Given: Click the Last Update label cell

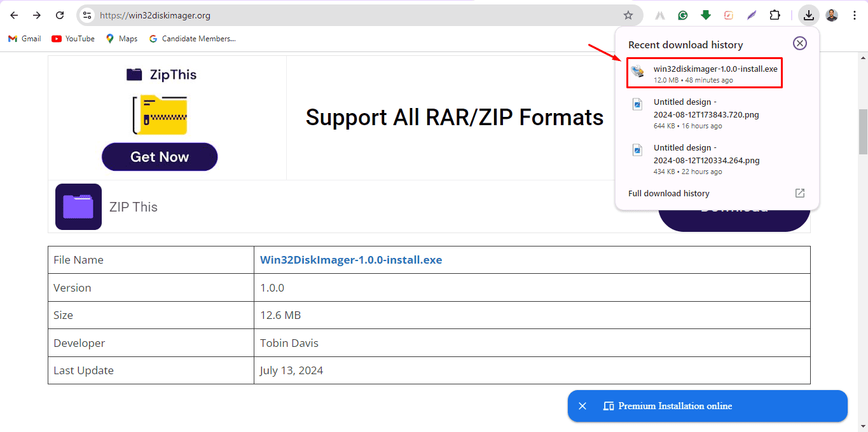Looking at the screenshot, I should tap(151, 370).
